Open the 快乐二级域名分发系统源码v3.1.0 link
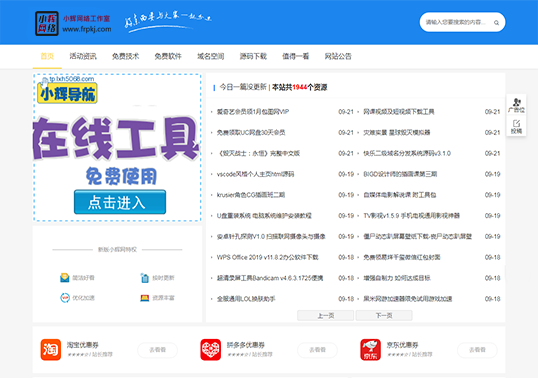Screen dimensions: 538x378 click(407, 153)
